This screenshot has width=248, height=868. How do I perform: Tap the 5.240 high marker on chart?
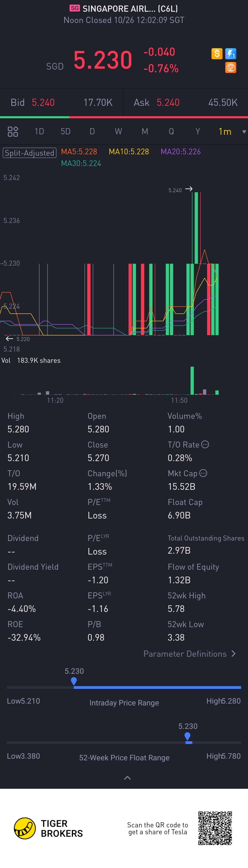pyautogui.click(x=180, y=190)
